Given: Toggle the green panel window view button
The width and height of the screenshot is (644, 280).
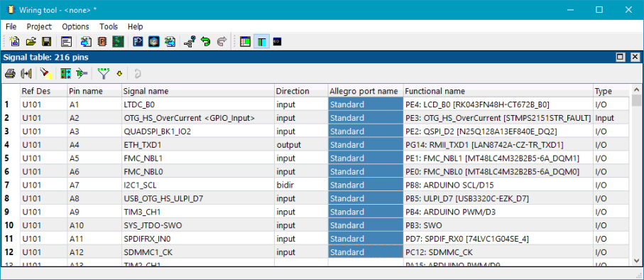Looking at the screenshot, I should [x=245, y=41].
